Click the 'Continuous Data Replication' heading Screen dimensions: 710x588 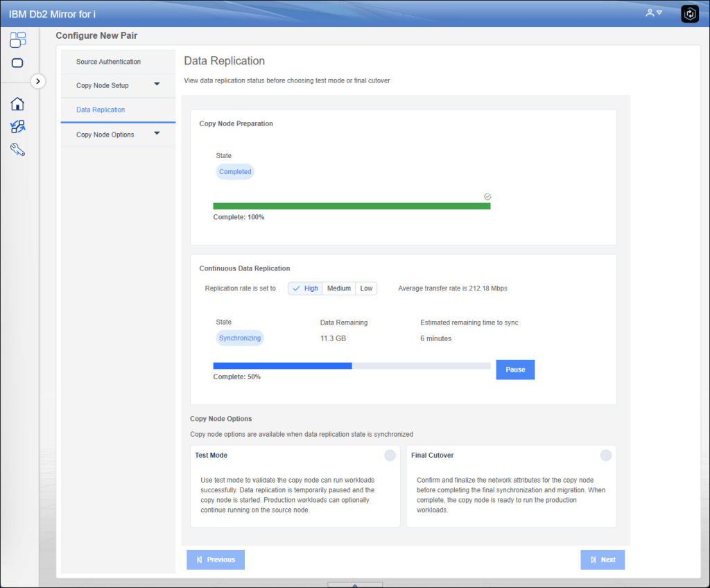point(245,268)
